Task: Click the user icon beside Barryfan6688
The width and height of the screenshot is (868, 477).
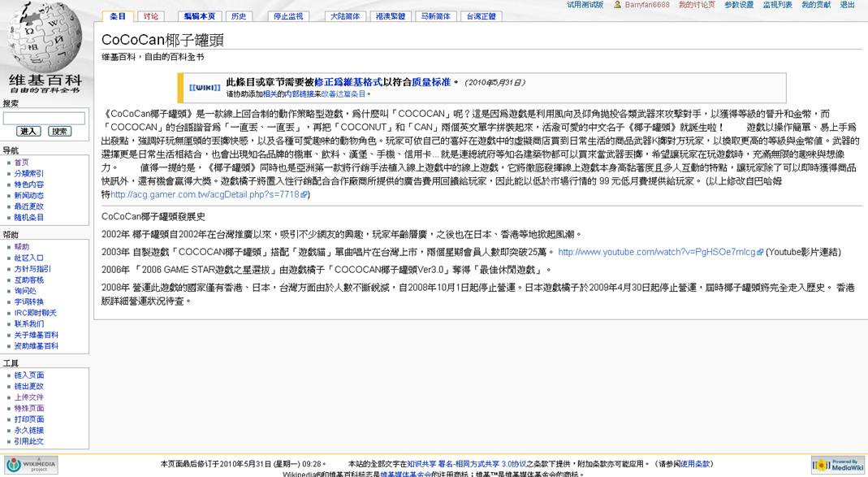Action: click(x=618, y=5)
